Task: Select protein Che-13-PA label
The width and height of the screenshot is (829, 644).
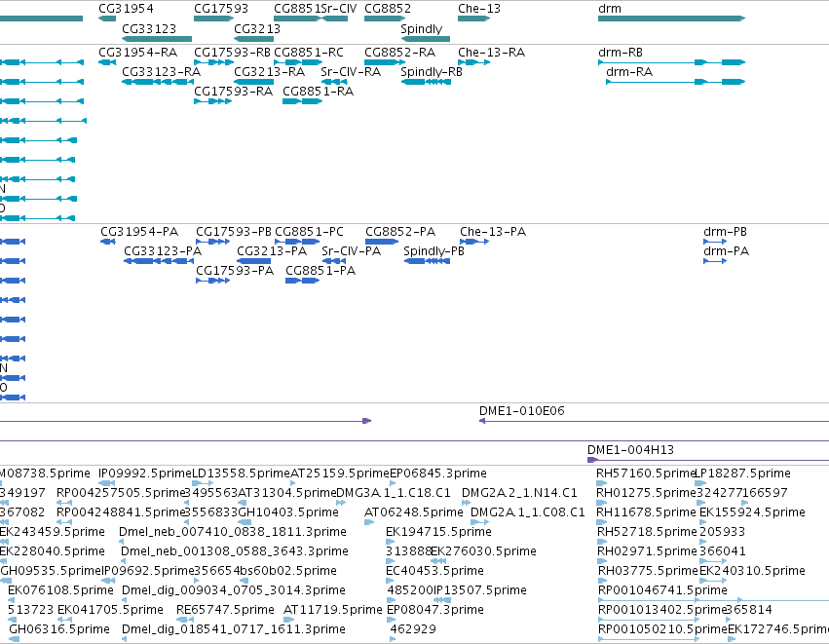Action: point(493,232)
